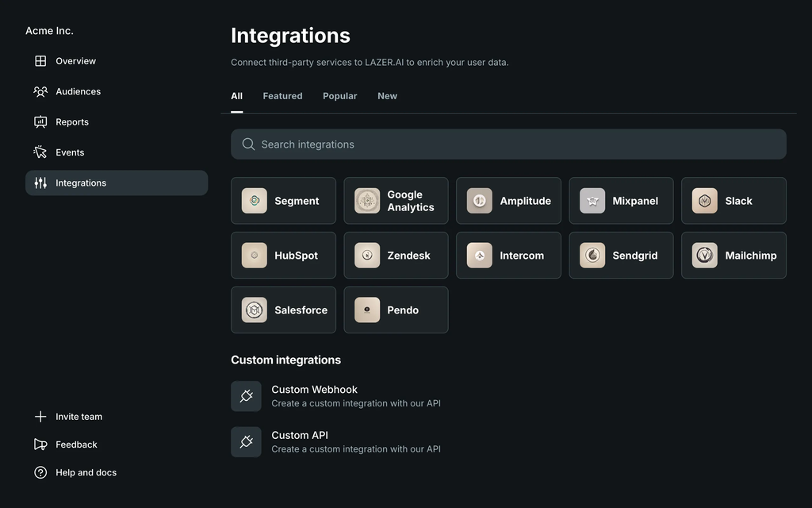
Task: Click the Events cursor icon
Action: click(40, 152)
